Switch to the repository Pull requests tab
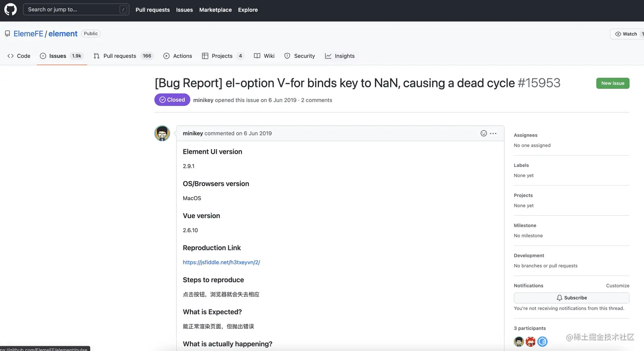 pos(123,56)
